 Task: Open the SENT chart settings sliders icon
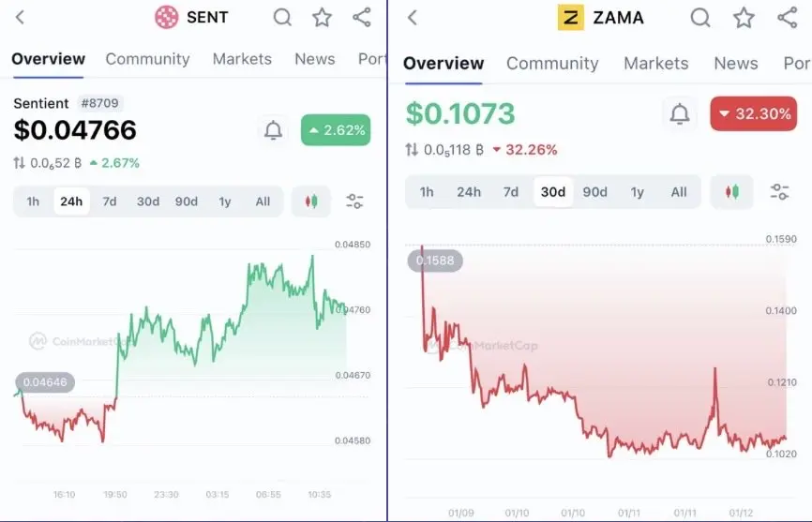click(x=354, y=201)
